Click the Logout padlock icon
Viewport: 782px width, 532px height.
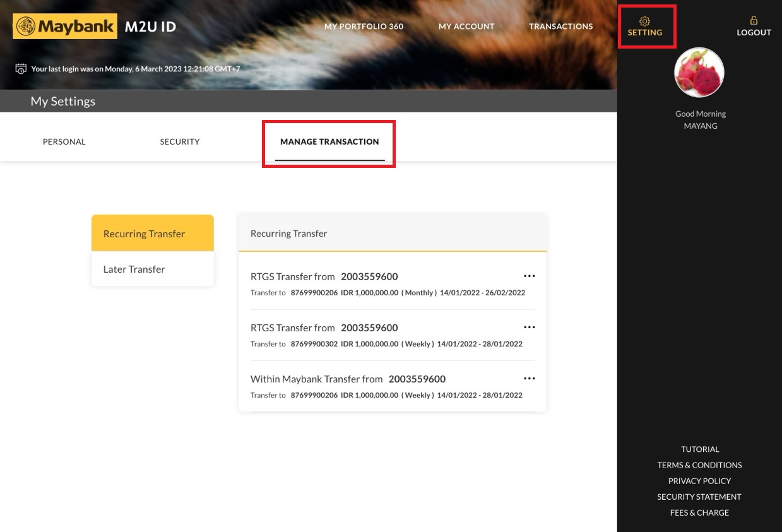tap(754, 21)
